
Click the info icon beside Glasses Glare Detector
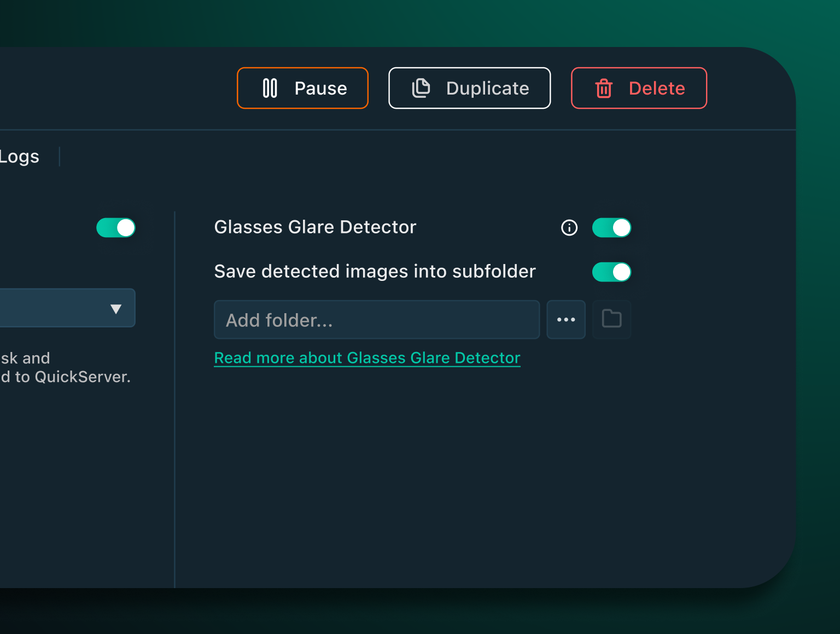pos(569,227)
